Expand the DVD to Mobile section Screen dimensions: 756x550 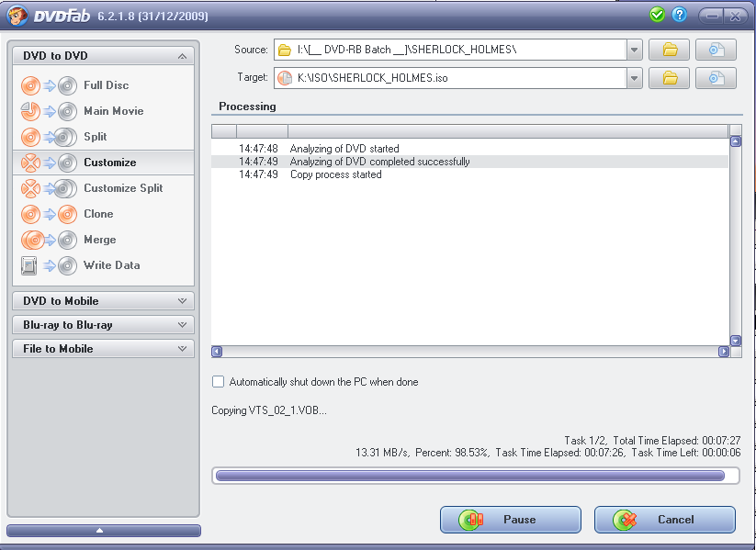coord(103,301)
